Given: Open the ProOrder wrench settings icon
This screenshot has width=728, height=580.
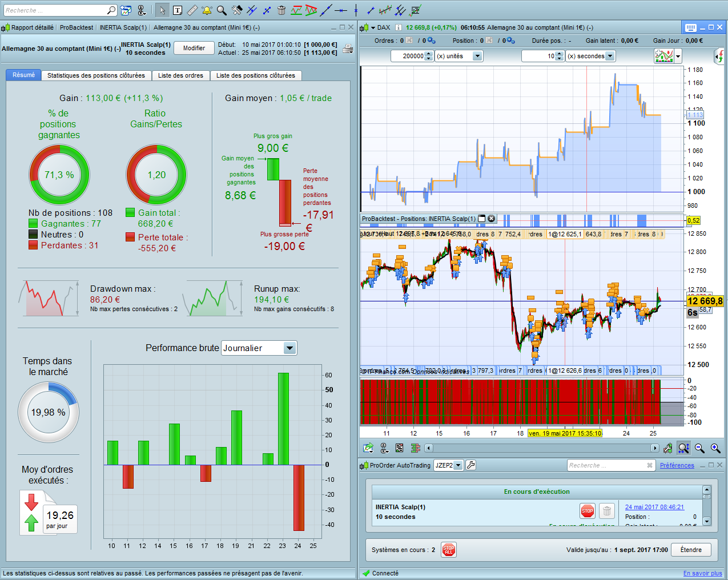Looking at the screenshot, I should [x=470, y=465].
